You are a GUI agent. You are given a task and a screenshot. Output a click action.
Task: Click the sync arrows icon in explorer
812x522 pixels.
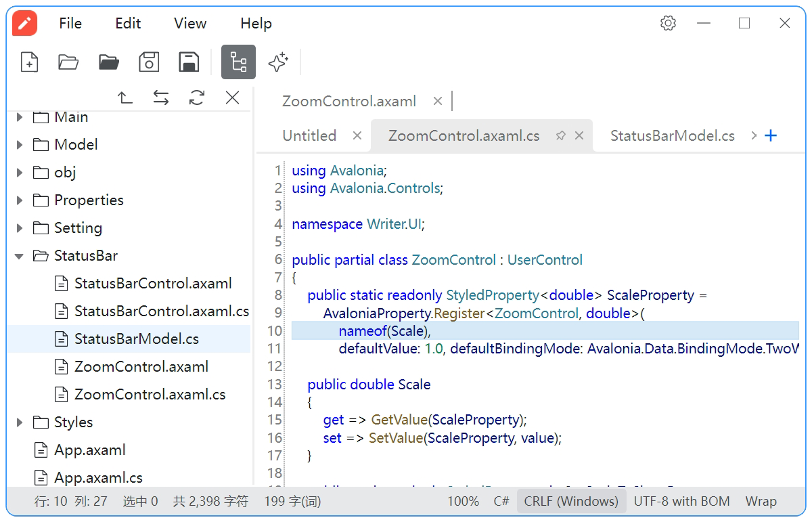[x=161, y=98]
